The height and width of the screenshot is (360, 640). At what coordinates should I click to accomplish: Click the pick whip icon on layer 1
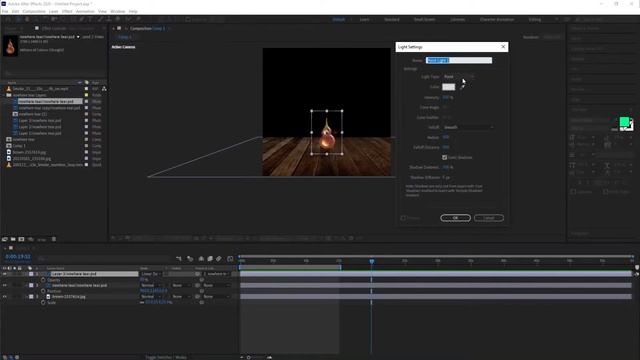point(198,274)
